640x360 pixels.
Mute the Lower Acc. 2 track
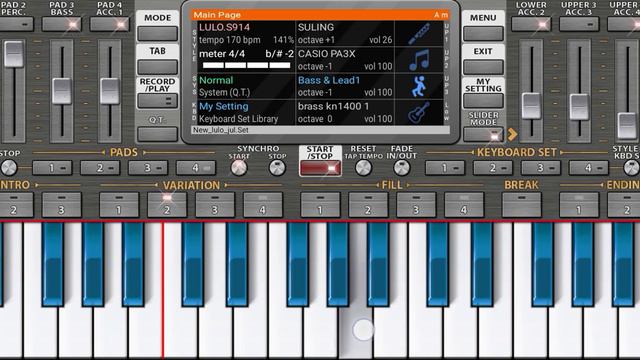pyautogui.click(x=531, y=24)
